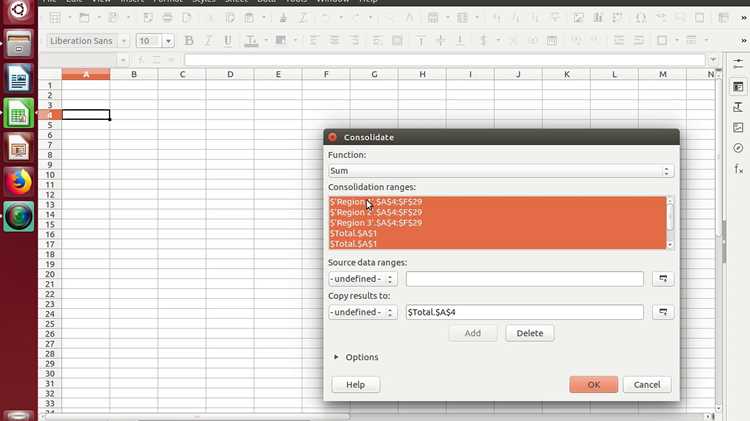The height and width of the screenshot is (421, 750).
Task: Delete the selected consolidation range
Action: pyautogui.click(x=529, y=333)
